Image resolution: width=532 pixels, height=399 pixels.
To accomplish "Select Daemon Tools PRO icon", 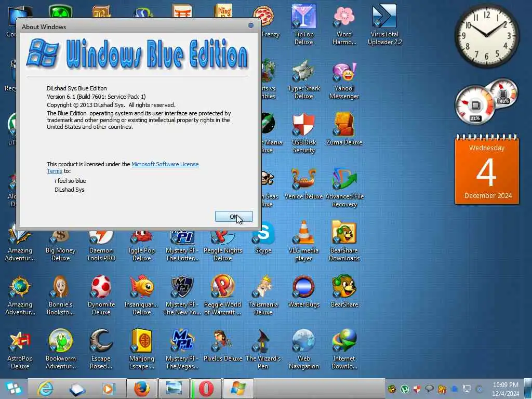I will (x=101, y=245).
